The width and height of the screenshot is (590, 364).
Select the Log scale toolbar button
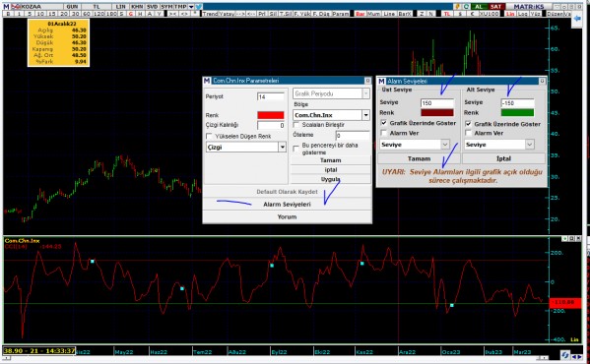(523, 14)
